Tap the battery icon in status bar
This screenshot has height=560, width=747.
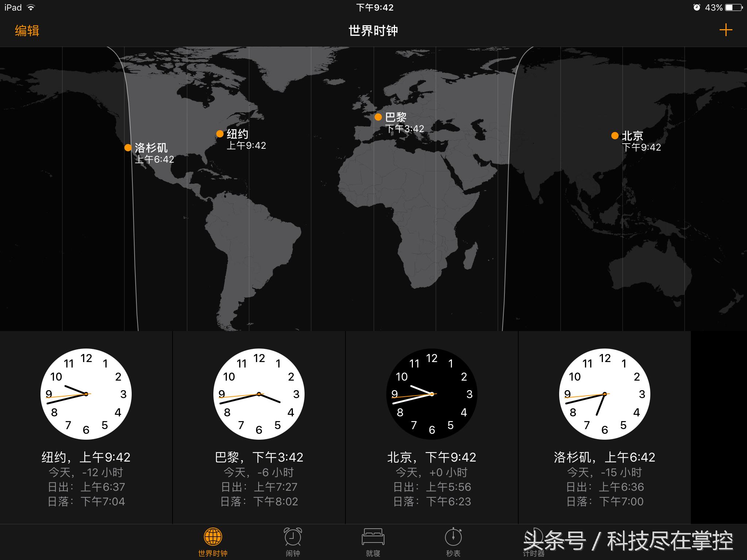pyautogui.click(x=734, y=7)
